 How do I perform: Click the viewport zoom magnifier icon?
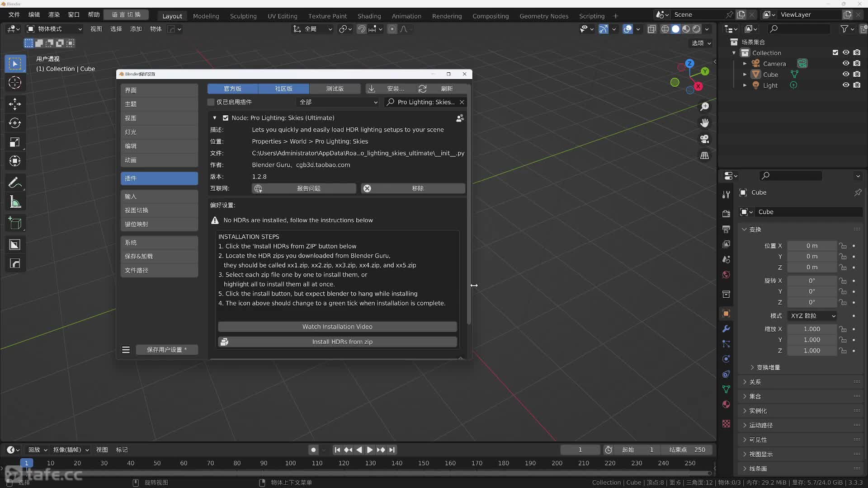coord(704,107)
